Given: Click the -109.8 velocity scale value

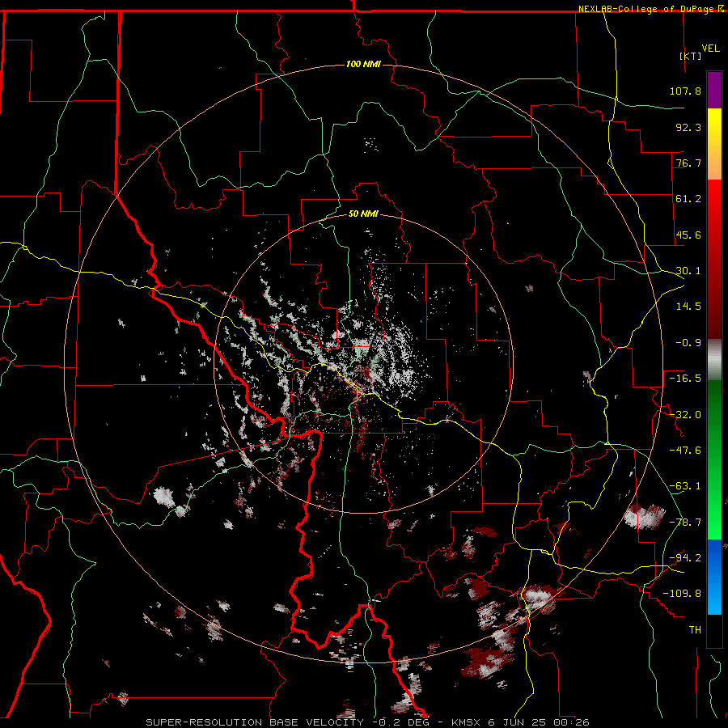Looking at the screenshot, I should [683, 594].
